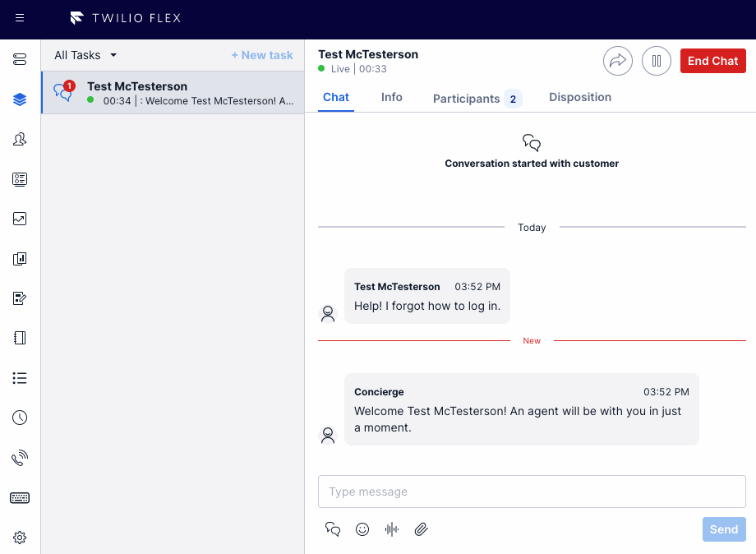Switch to the Participants tab

pos(477,99)
